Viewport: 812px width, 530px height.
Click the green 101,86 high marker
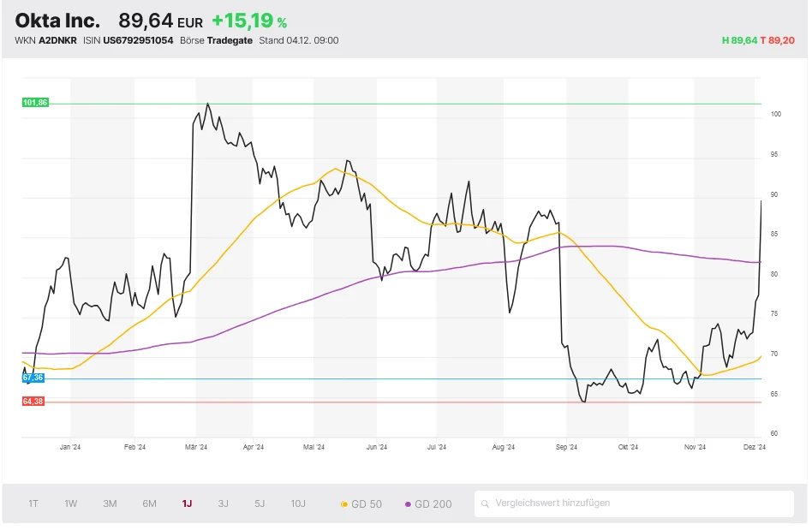pyautogui.click(x=35, y=103)
